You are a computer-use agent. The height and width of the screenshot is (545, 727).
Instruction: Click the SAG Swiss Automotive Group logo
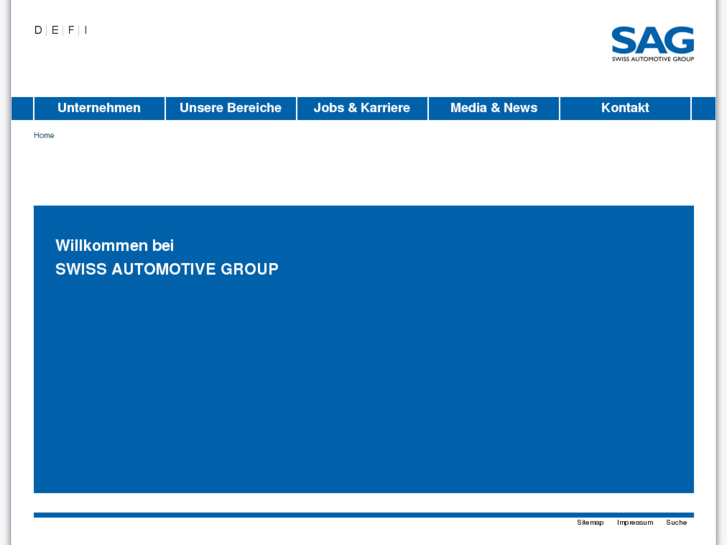coord(653,44)
